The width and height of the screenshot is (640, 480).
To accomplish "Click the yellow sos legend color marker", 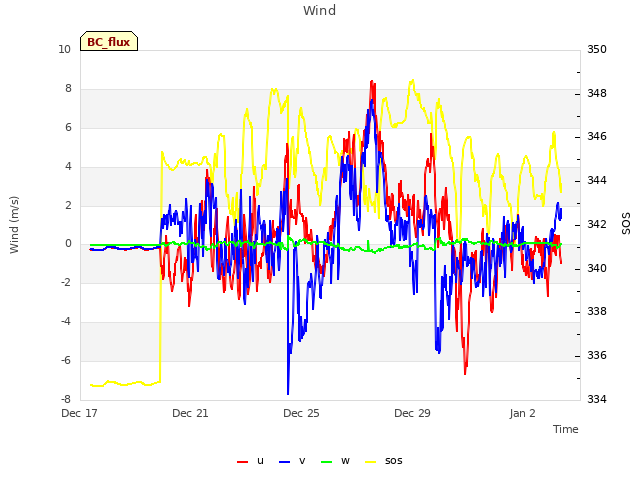I will click(x=371, y=462).
